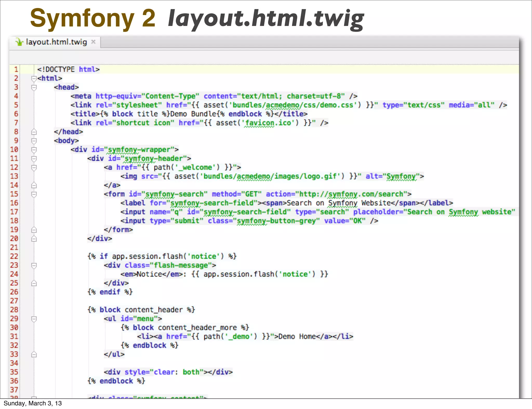Click the block title Twig tag
This screenshot has height=409, width=532.
point(135,114)
